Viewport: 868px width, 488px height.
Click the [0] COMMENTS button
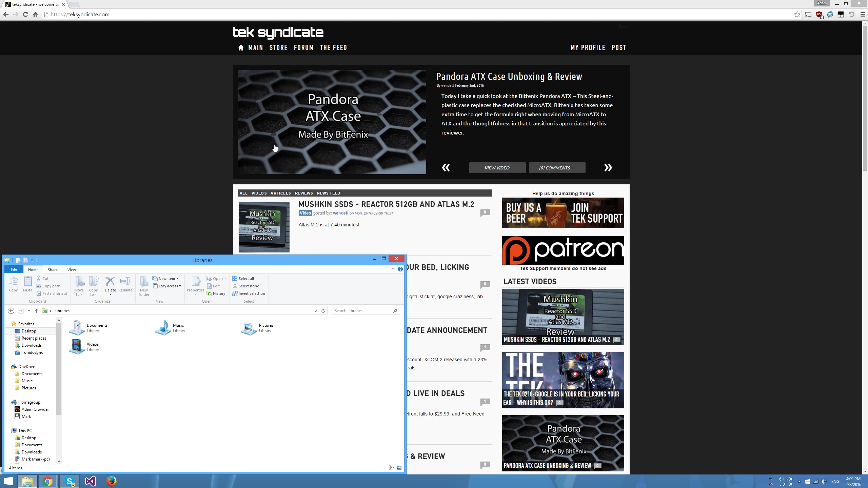click(557, 168)
